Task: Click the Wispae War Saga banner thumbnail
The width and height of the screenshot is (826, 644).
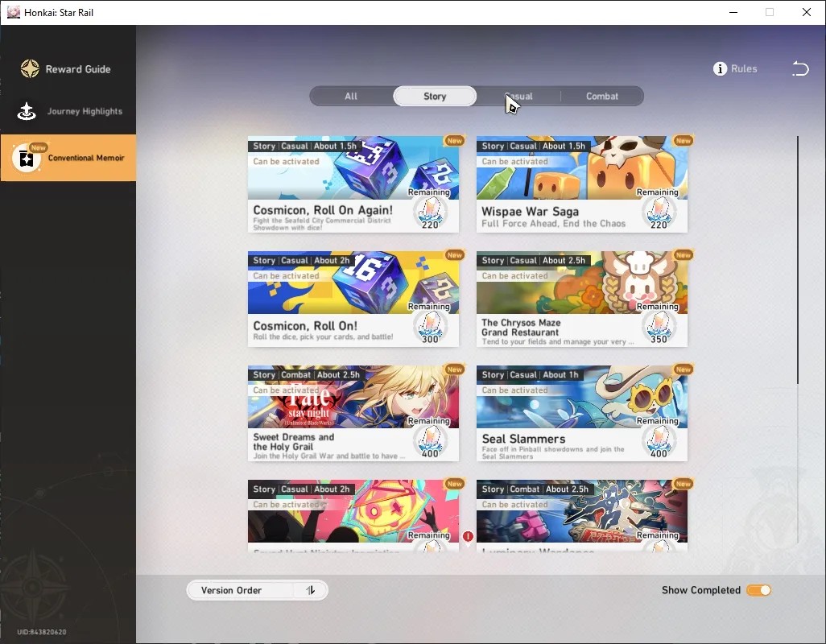Action: tap(581, 167)
